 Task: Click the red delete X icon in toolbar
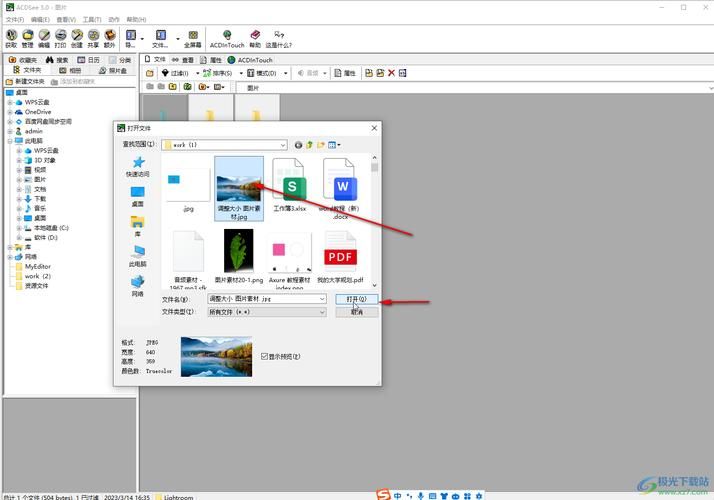click(391, 73)
